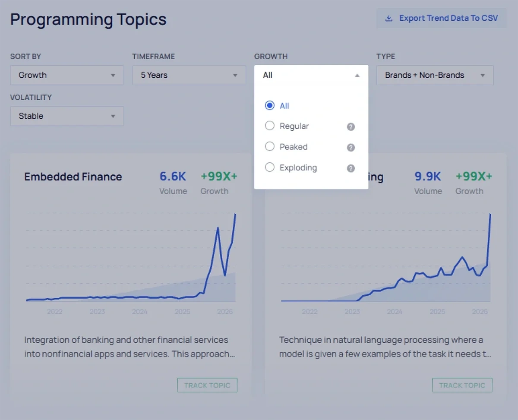Click the Sort By dropdown chevron

pyautogui.click(x=113, y=75)
